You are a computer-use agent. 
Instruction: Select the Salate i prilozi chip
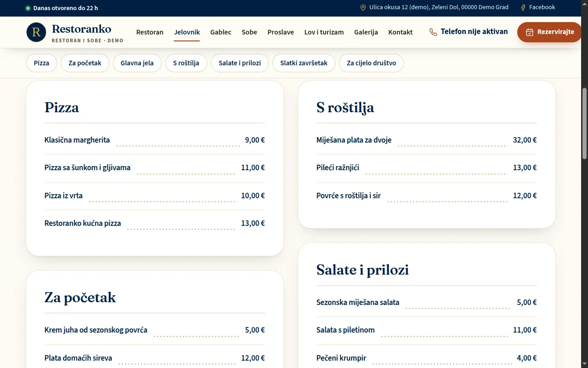pyautogui.click(x=240, y=63)
